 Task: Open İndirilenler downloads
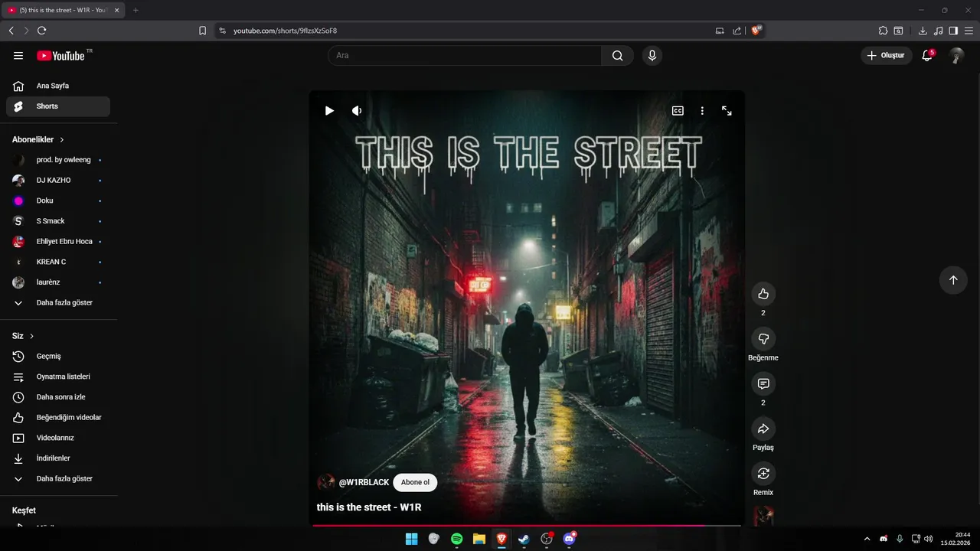click(x=58, y=458)
